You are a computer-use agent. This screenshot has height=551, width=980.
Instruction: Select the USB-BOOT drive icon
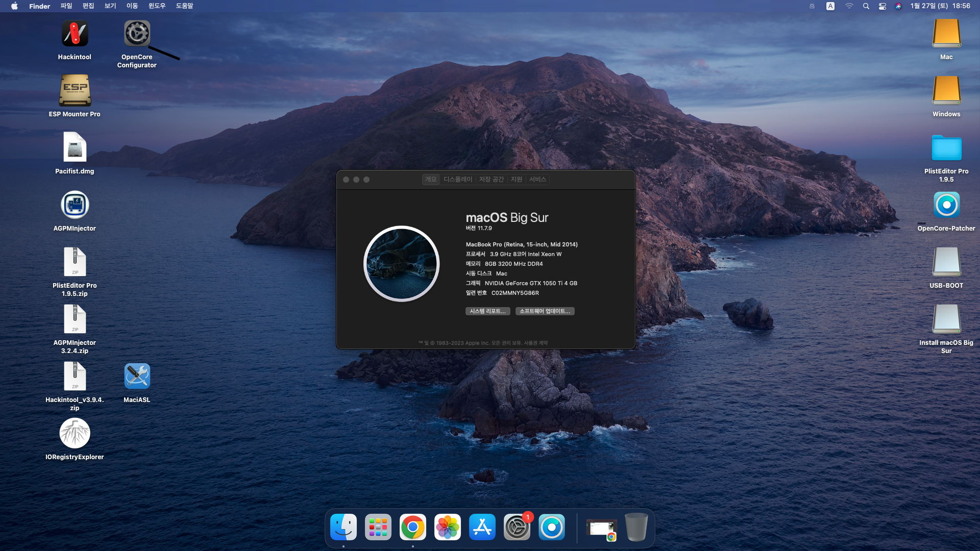pos(946,262)
